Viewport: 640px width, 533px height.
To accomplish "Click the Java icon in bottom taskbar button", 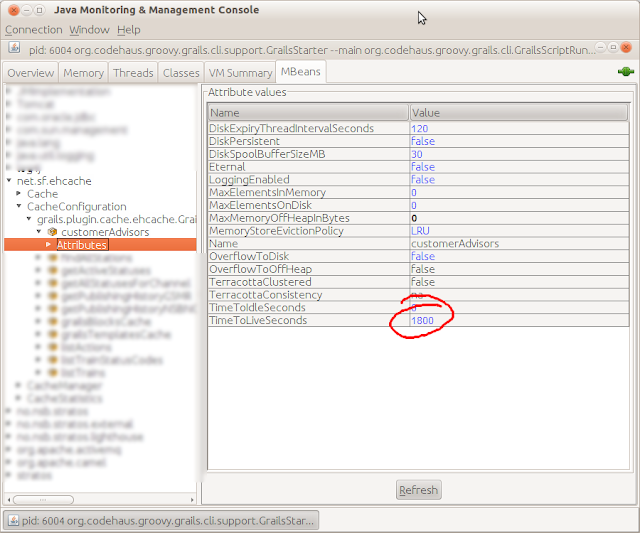I will (13, 520).
